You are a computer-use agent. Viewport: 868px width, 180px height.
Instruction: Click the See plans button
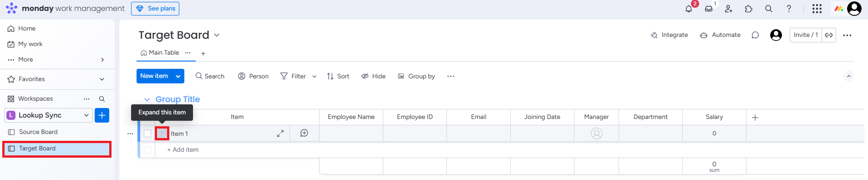(155, 9)
